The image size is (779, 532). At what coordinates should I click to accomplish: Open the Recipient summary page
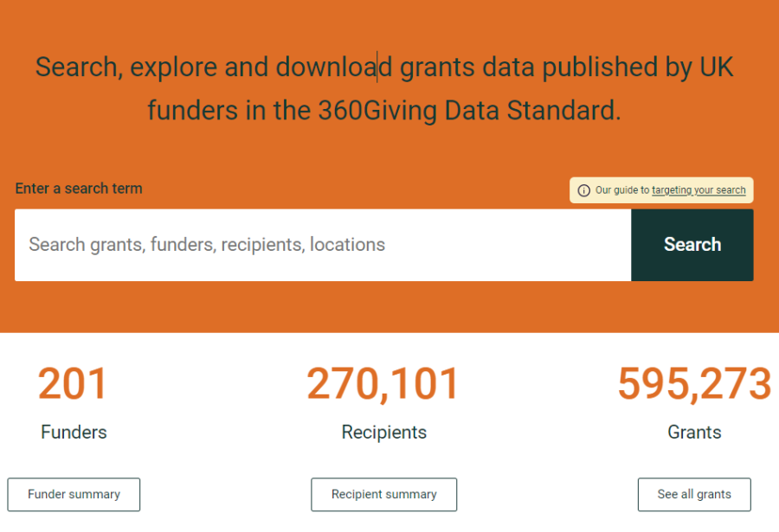pos(383,494)
